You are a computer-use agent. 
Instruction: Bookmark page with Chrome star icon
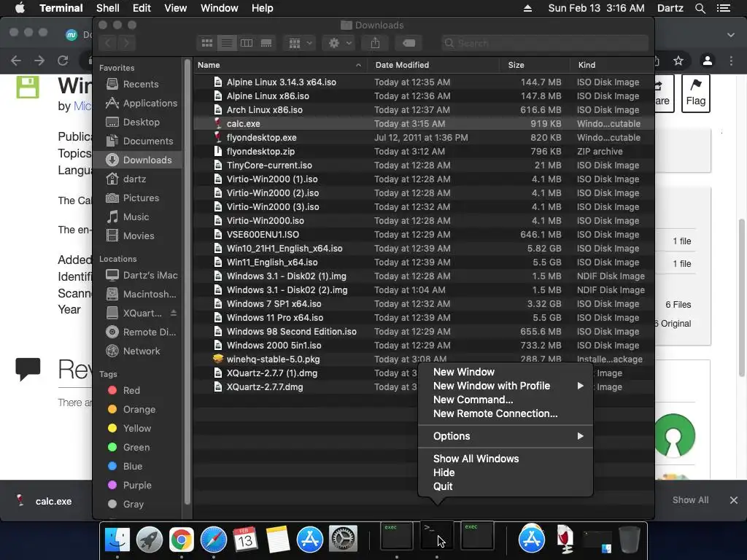coord(678,61)
